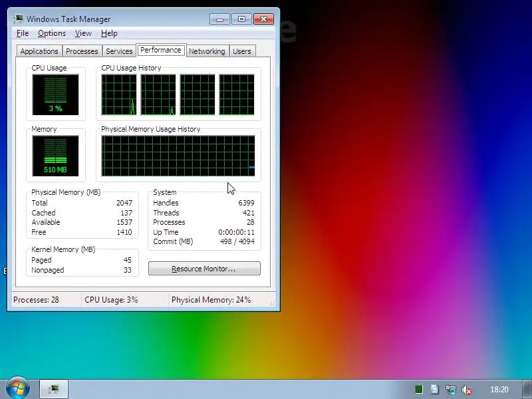532x399 pixels.
Task: Click Task Manager title bar icon
Action: pyautogui.click(x=19, y=19)
